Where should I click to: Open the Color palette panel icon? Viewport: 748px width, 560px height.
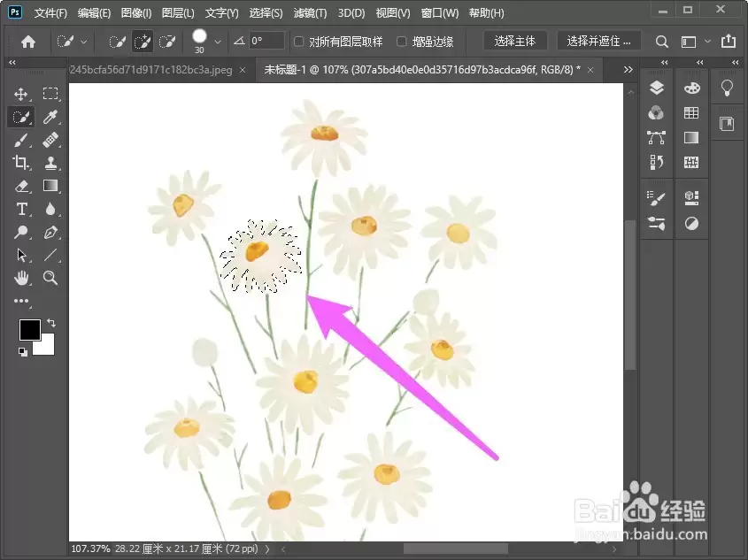(691, 88)
